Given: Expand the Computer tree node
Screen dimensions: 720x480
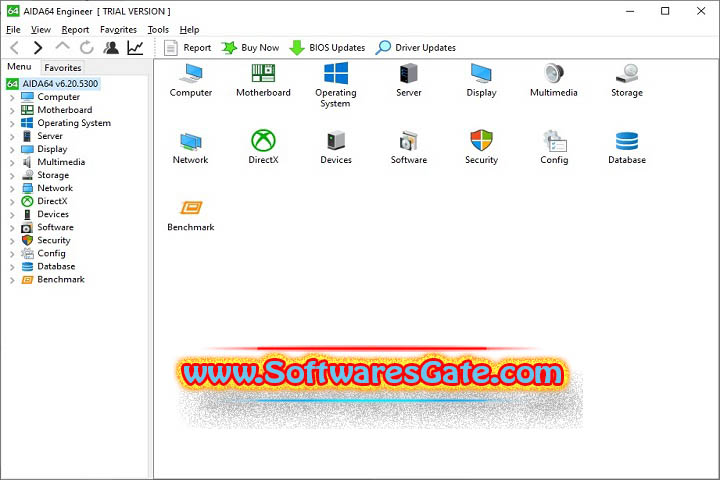Looking at the screenshot, I should [x=12, y=97].
